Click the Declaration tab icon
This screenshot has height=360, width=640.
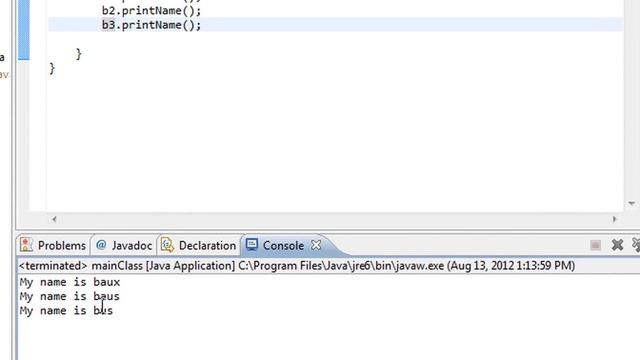[x=167, y=245]
